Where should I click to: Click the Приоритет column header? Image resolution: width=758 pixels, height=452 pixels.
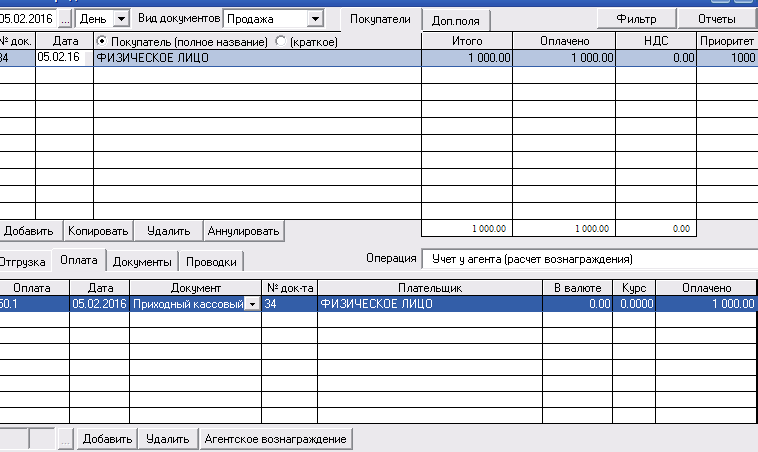click(x=727, y=40)
